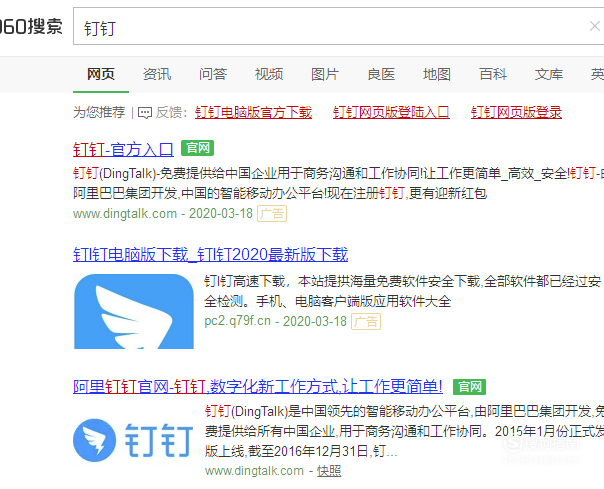Go to the 良医 tab

click(x=381, y=74)
